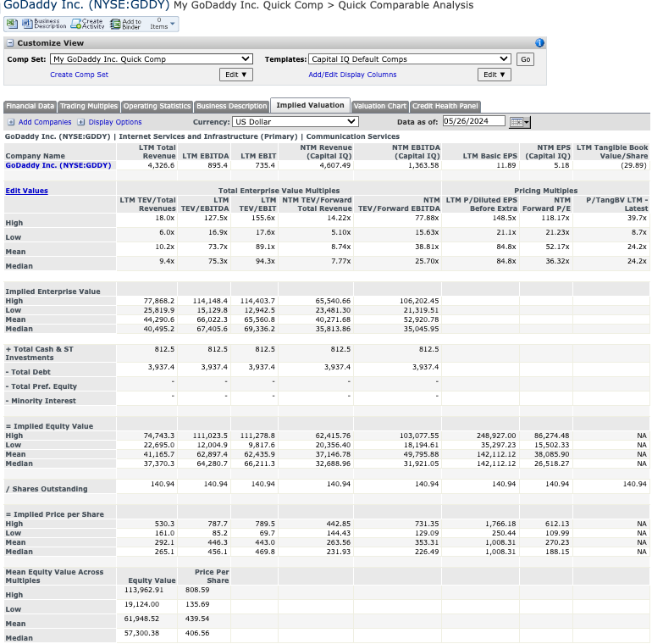Open the Operating Statistics tab
The image size is (652, 644).
coord(157,106)
